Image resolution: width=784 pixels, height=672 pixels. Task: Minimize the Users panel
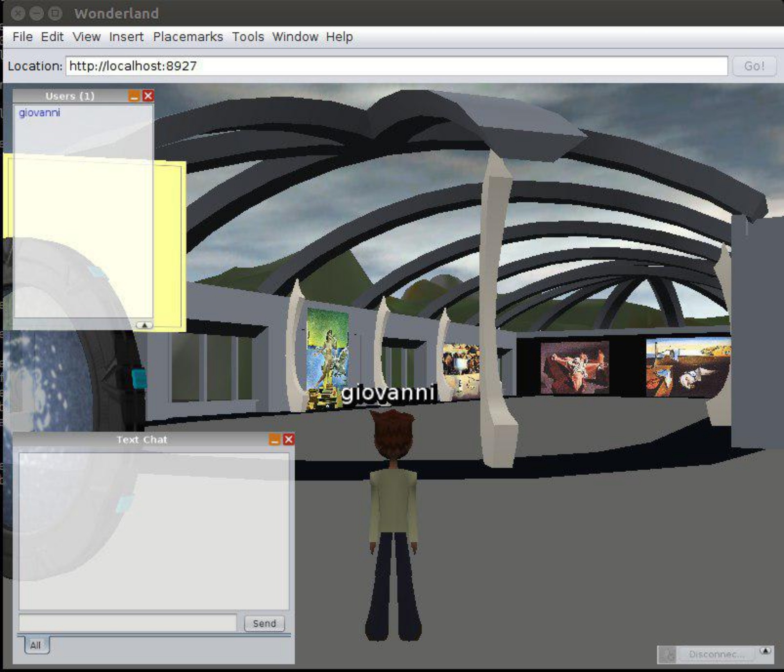pyautogui.click(x=134, y=96)
